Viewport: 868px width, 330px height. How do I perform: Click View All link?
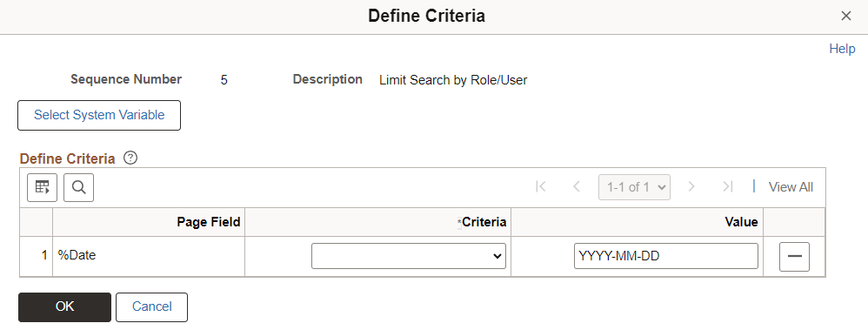point(791,187)
